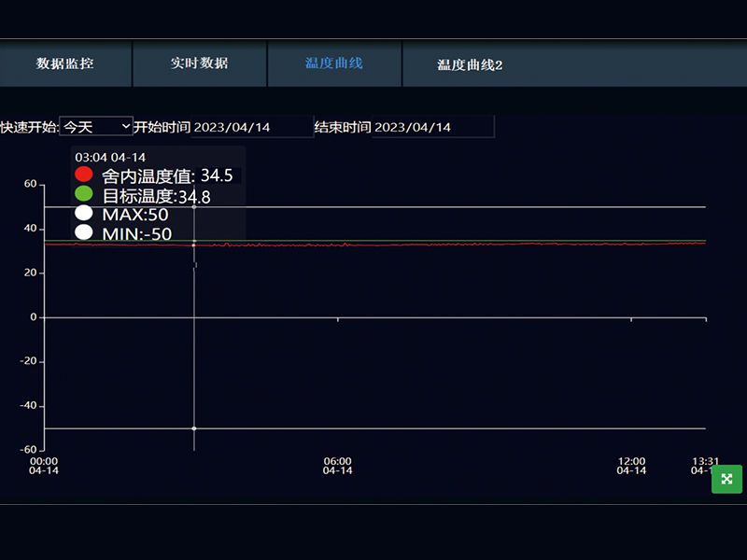Select the 实时数据 tab
The image size is (747, 560).
[198, 64]
